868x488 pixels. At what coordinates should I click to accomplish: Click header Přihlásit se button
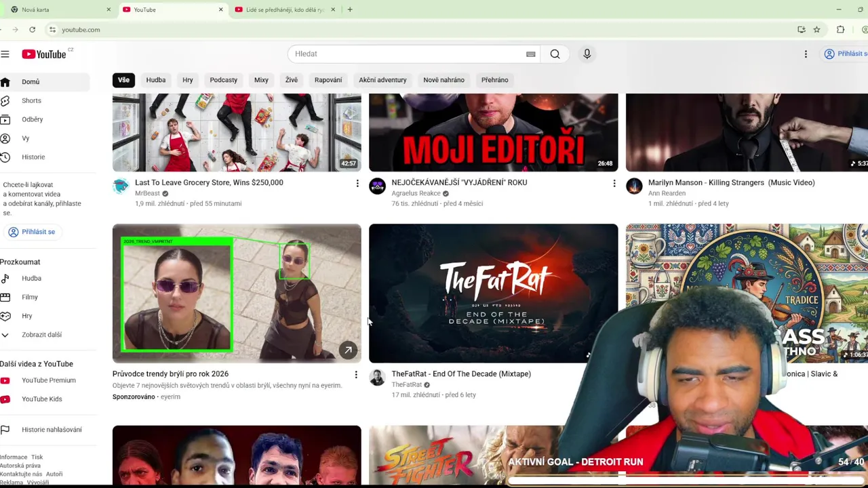tap(845, 54)
